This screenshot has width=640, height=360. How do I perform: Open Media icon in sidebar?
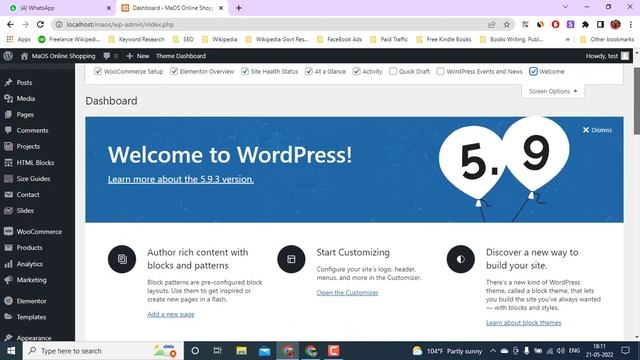coord(9,98)
